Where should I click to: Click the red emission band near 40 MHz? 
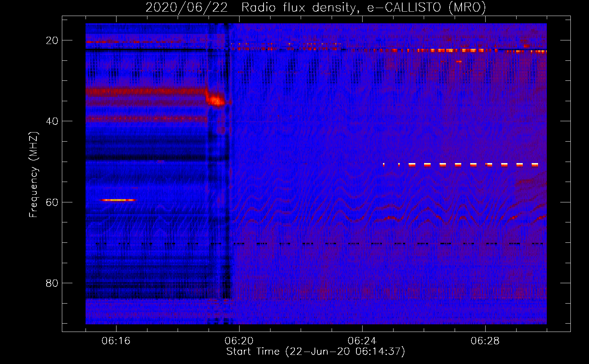coord(147,119)
